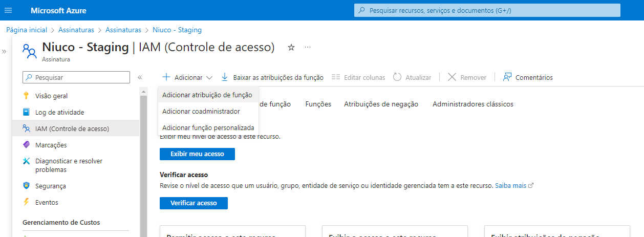Click Atualizar label
Screen dimensions: 644x237
(418, 78)
